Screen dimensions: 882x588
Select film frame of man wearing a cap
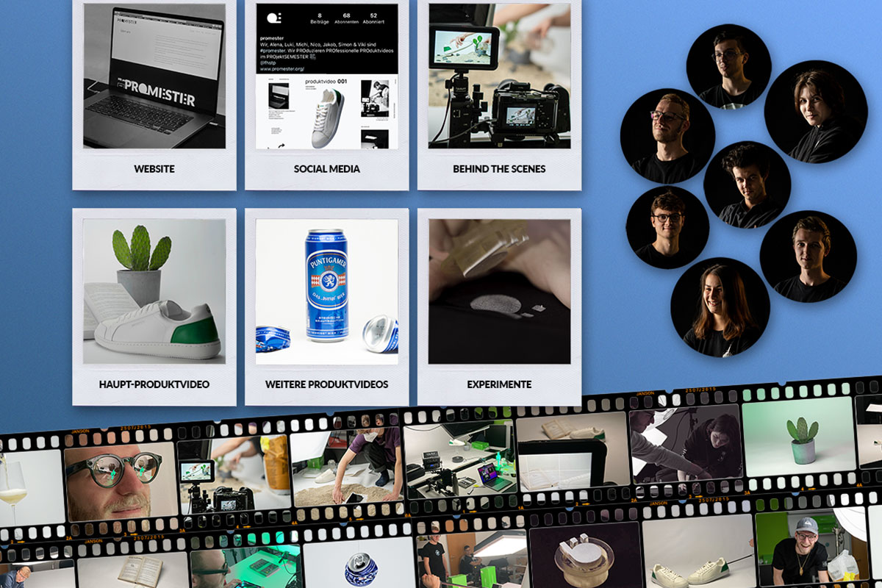(x=807, y=551)
